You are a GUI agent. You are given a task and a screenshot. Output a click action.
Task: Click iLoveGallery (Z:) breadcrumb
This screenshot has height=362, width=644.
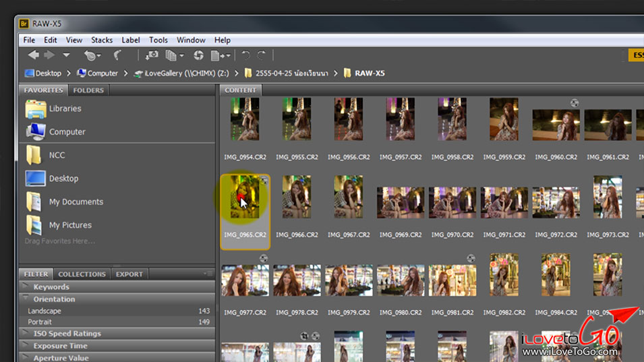tap(181, 73)
